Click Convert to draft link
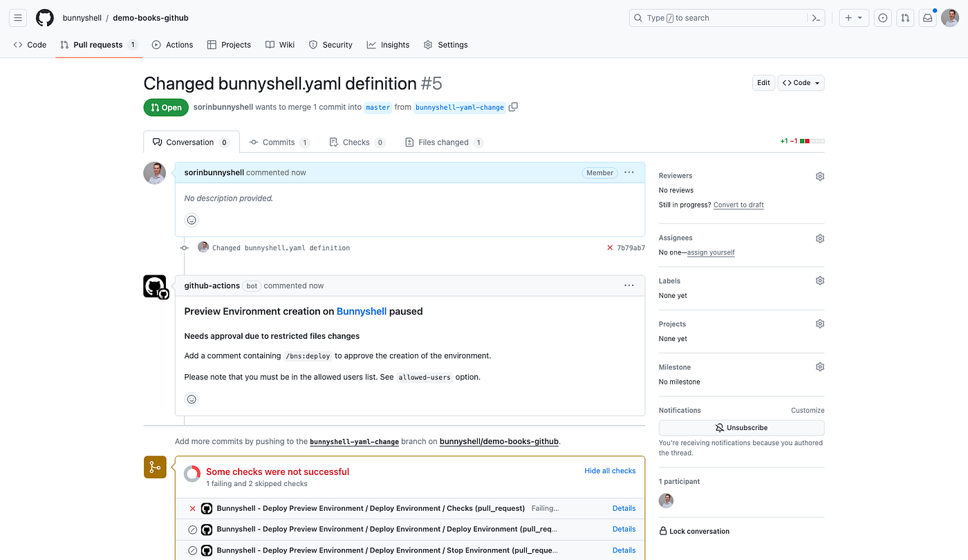968x560 pixels. pyautogui.click(x=738, y=205)
